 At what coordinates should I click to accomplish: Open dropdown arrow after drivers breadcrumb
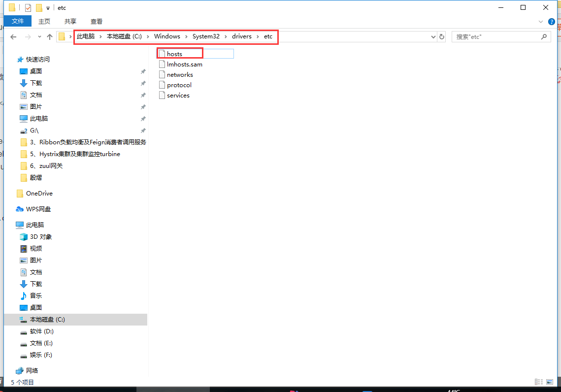click(x=258, y=36)
